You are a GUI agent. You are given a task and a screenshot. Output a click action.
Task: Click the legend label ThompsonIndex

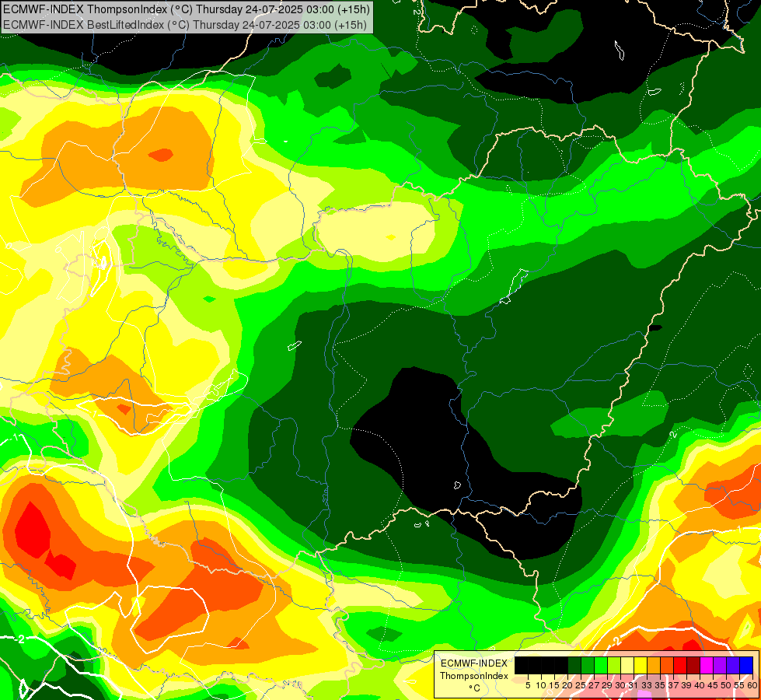coord(473,676)
